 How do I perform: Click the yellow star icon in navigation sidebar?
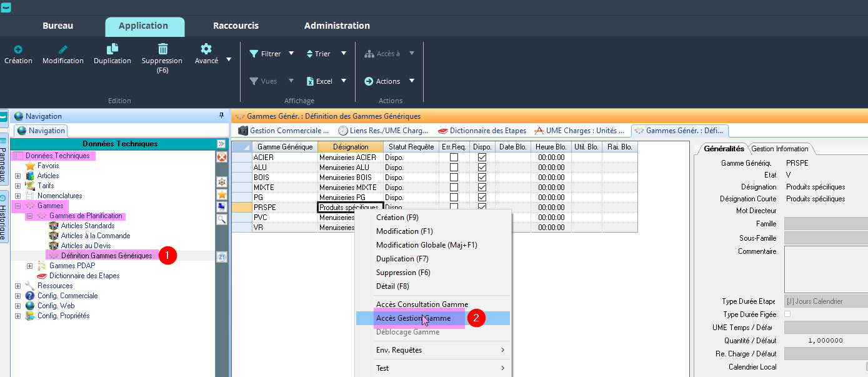[x=221, y=194]
